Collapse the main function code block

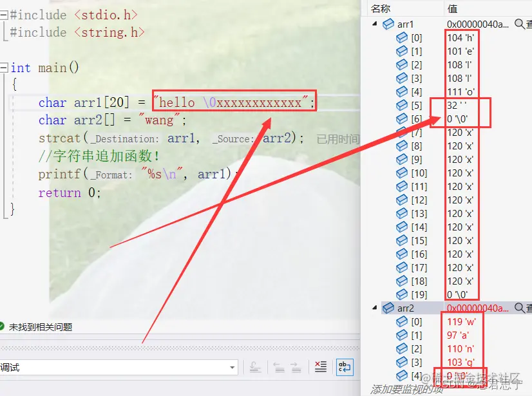[x=4, y=68]
